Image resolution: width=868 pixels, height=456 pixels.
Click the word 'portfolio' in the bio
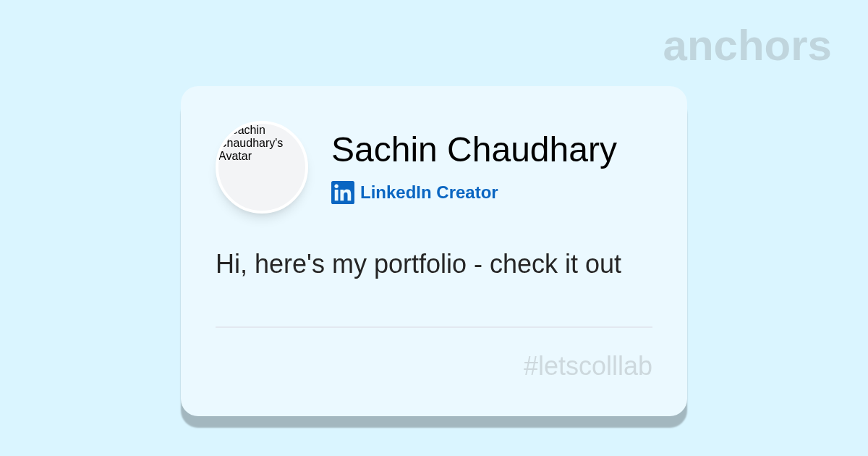pyautogui.click(x=420, y=264)
